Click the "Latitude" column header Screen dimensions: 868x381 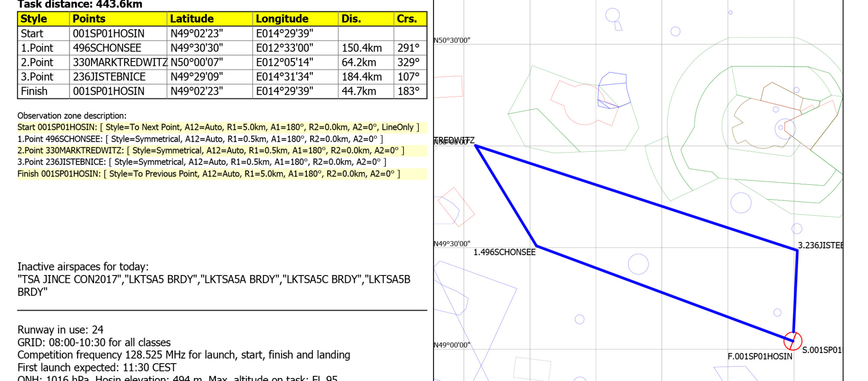[x=192, y=19]
